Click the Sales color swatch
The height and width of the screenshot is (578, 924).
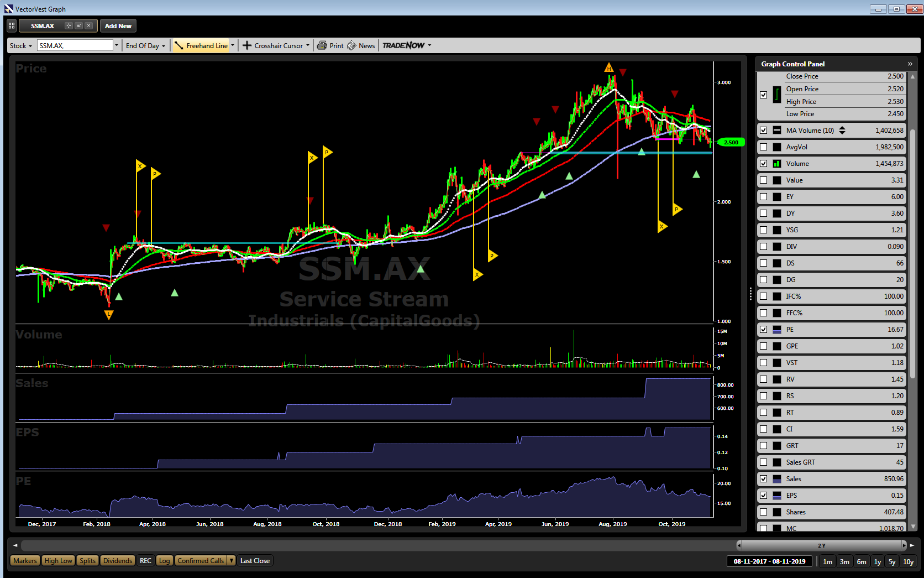[777, 479]
